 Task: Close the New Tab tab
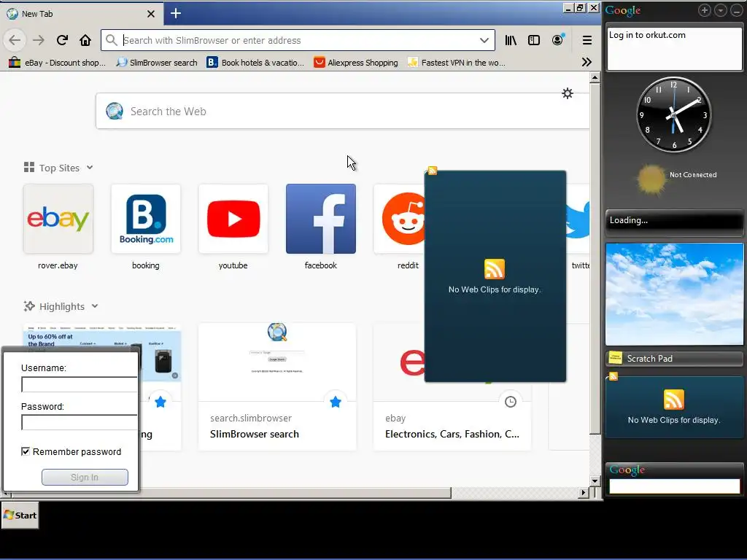(x=151, y=14)
